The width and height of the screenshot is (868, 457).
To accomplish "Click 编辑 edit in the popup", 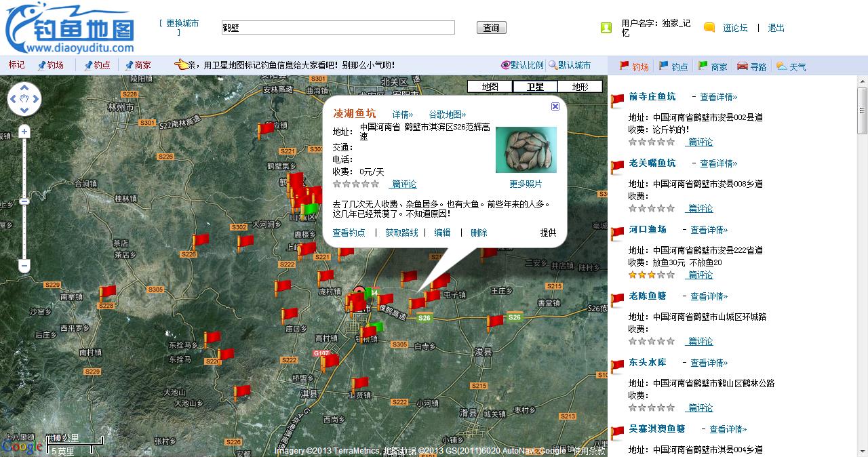I will click(x=442, y=233).
